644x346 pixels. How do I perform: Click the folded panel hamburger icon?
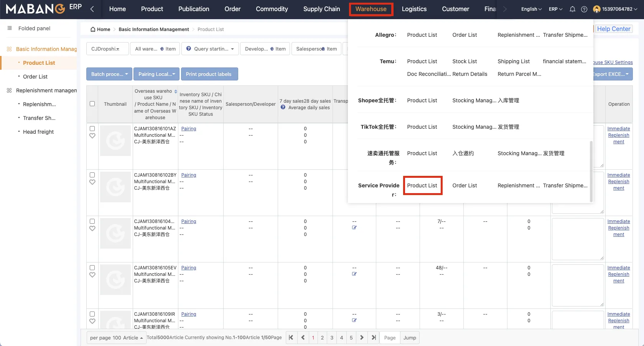[10, 28]
